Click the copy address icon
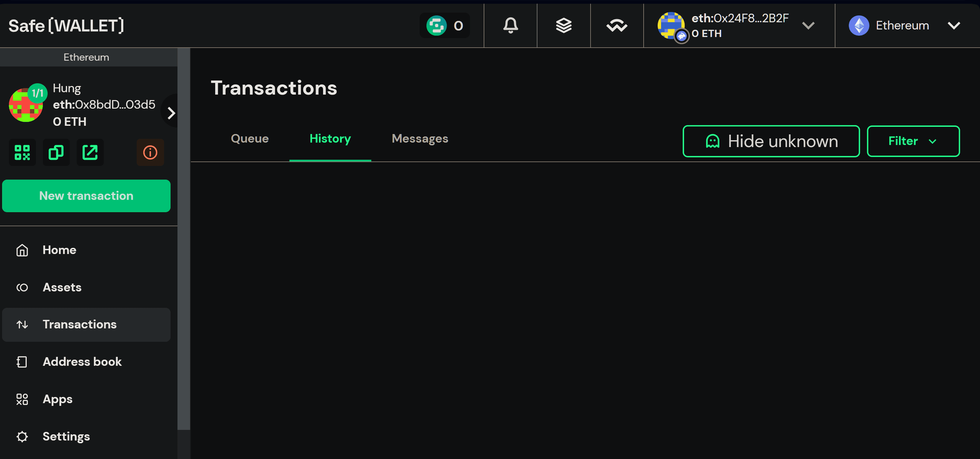 tap(56, 152)
